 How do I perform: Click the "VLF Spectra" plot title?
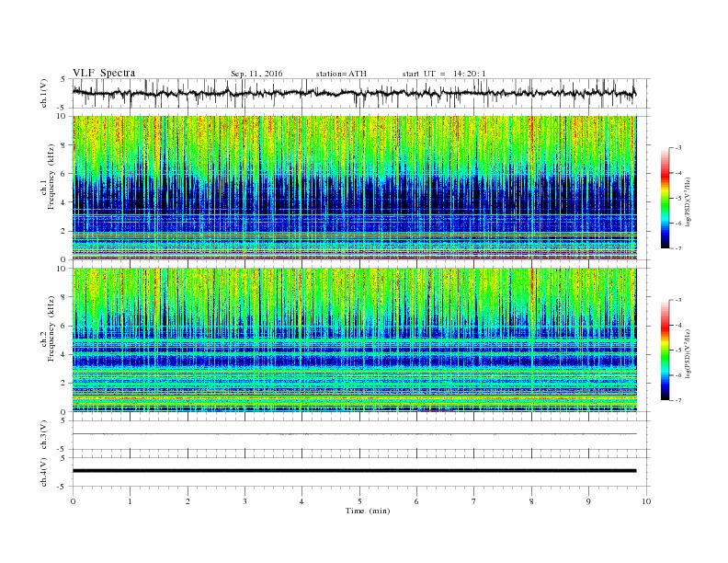[x=104, y=73]
